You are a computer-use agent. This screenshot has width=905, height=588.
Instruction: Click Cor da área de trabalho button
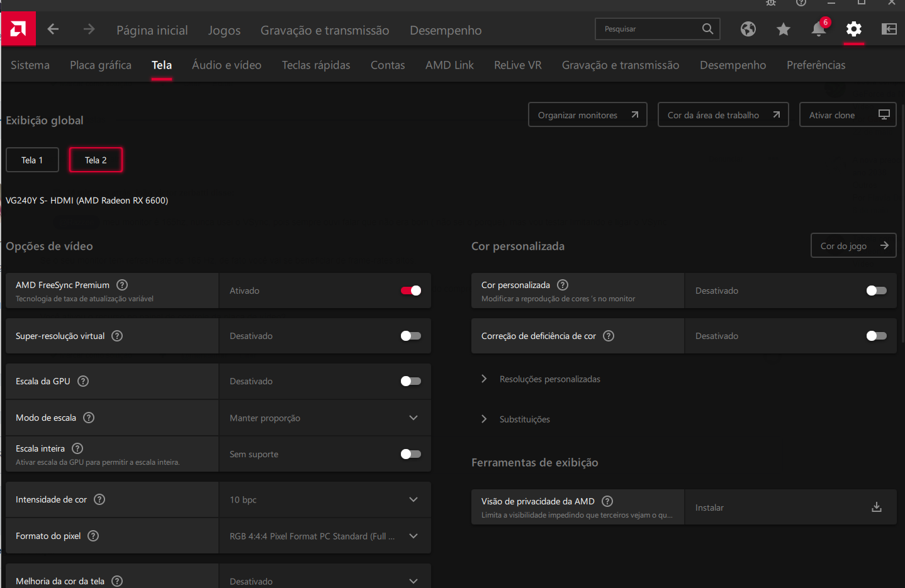pyautogui.click(x=723, y=114)
